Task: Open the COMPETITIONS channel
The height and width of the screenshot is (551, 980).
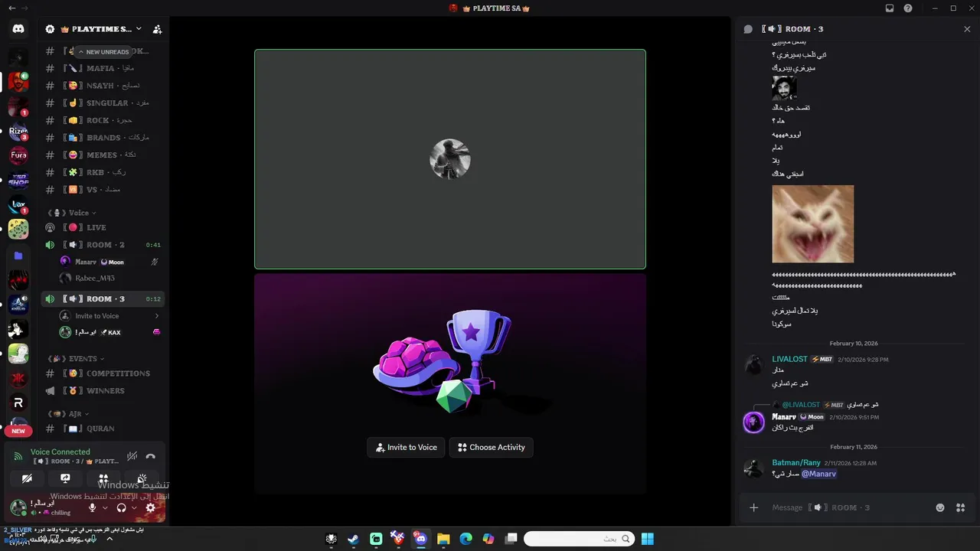Action: [103, 373]
